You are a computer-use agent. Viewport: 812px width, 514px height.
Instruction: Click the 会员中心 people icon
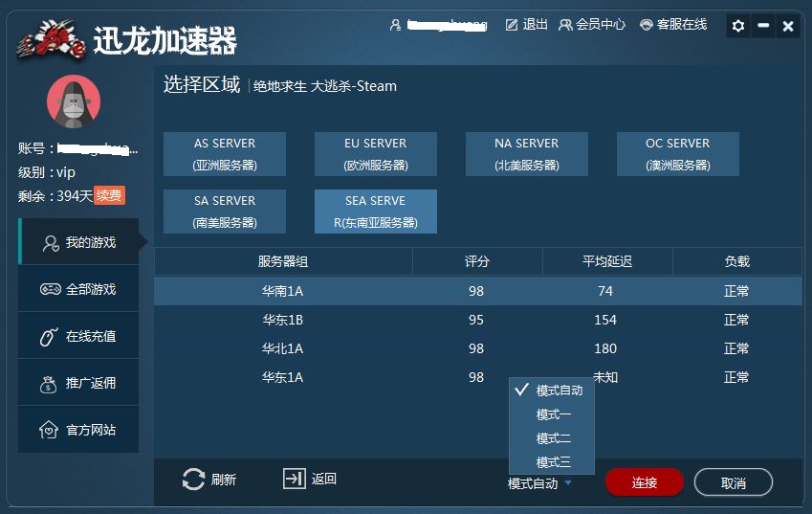565,24
